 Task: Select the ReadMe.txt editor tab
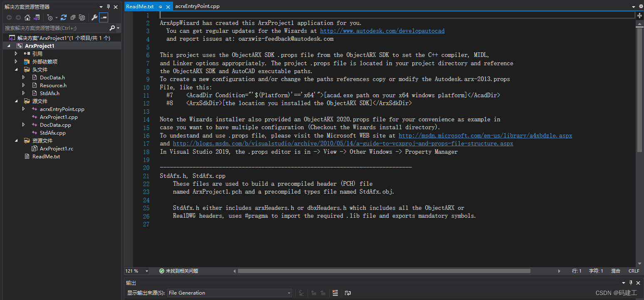(140, 6)
